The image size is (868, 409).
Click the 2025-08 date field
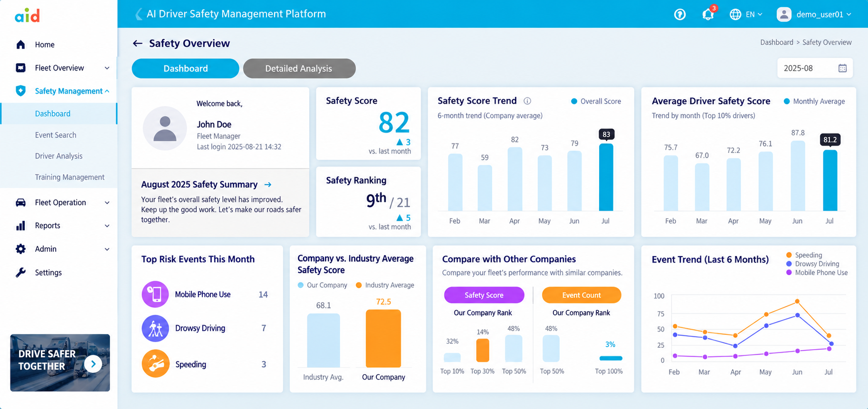[x=815, y=68]
